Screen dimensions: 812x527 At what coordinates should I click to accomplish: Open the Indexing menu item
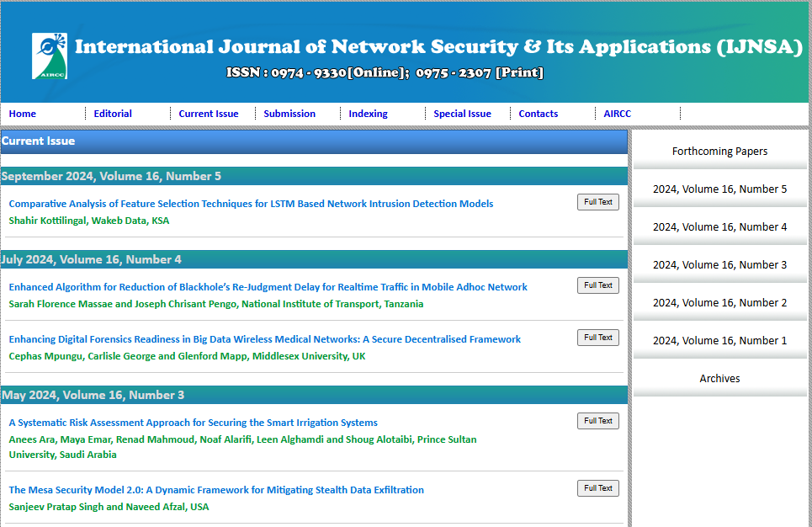368,114
